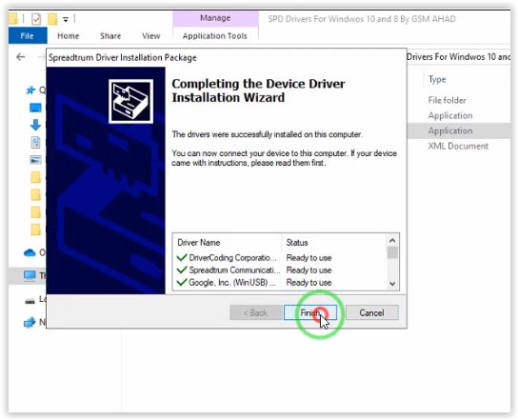Click the Quick access star icon
The width and height of the screenshot is (518, 420).
coord(30,90)
